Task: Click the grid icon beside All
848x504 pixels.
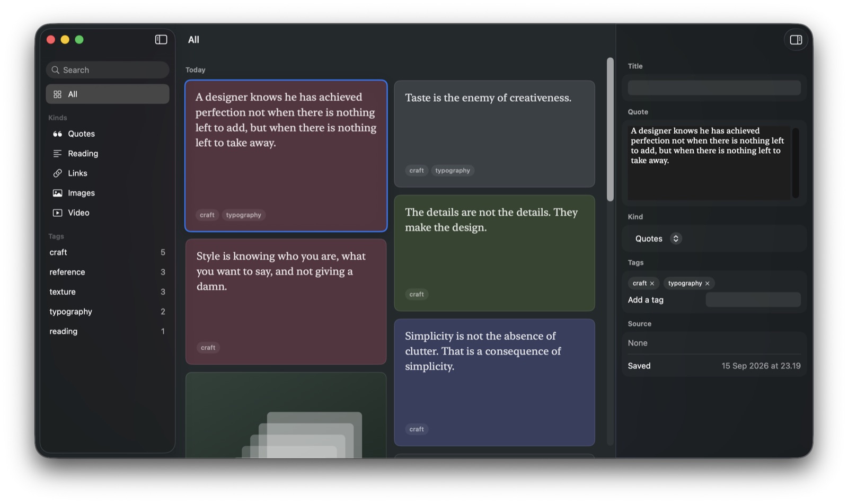Action: [57, 94]
